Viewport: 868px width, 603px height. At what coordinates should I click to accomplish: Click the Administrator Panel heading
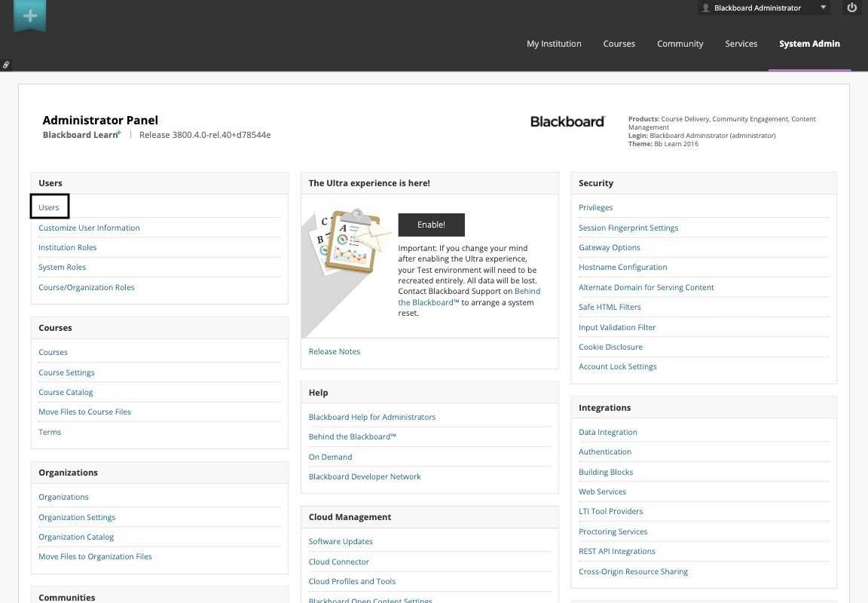click(100, 120)
